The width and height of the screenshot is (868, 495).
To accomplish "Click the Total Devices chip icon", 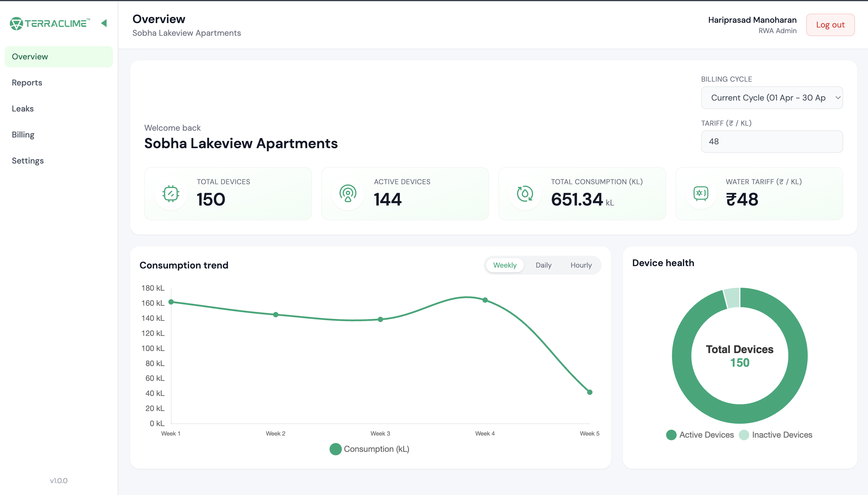I will (x=171, y=194).
